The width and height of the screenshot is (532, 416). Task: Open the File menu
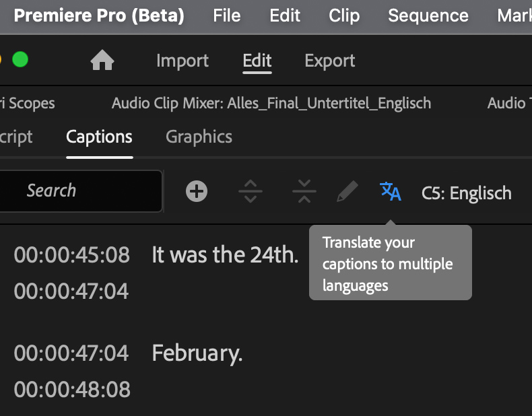[x=227, y=15]
